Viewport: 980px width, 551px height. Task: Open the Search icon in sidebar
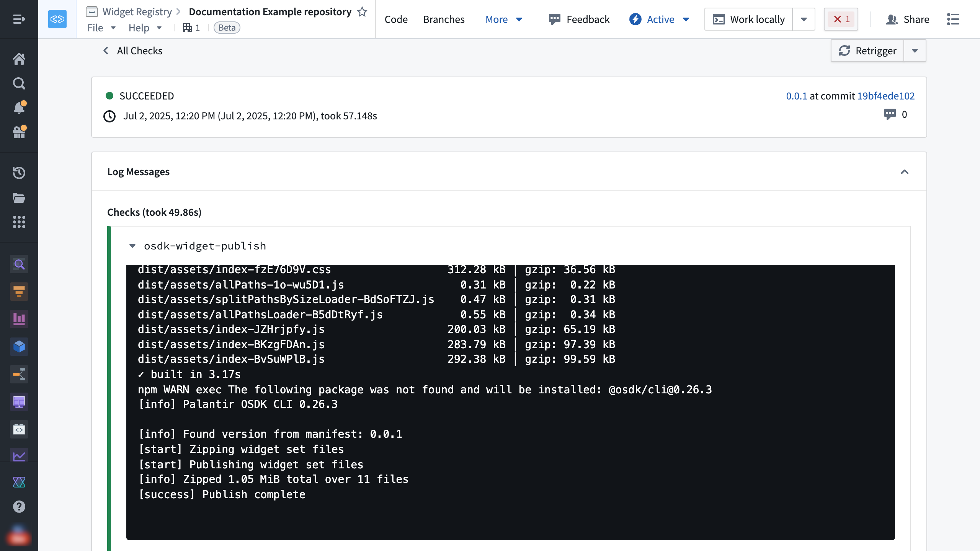pyautogui.click(x=19, y=83)
